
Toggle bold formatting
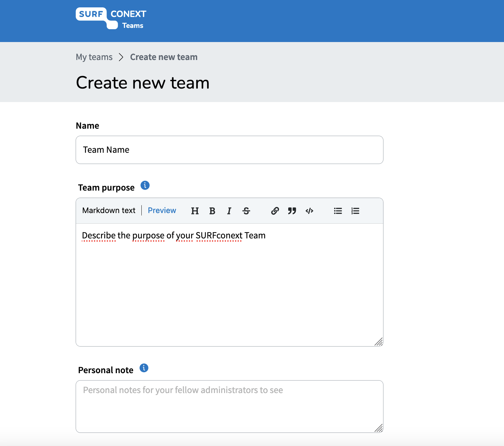[212, 211]
